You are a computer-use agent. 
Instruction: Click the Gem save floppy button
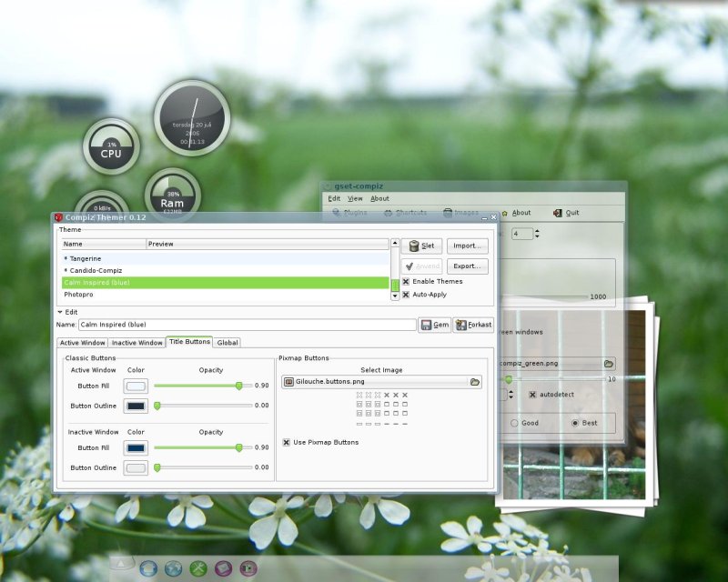[x=435, y=325]
